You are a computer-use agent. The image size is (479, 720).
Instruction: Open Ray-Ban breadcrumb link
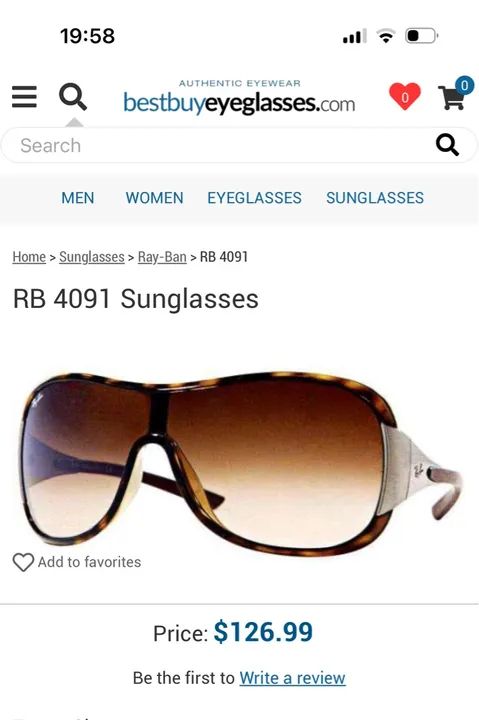162,257
